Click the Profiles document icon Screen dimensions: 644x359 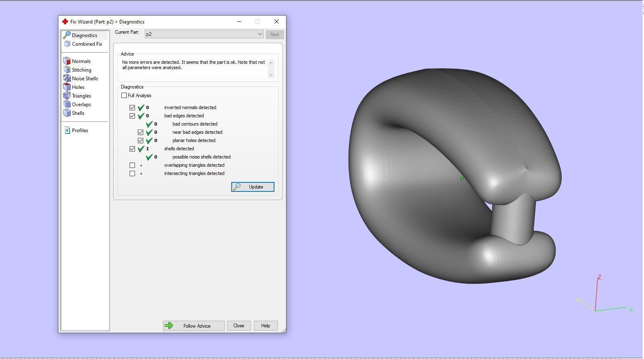click(67, 131)
